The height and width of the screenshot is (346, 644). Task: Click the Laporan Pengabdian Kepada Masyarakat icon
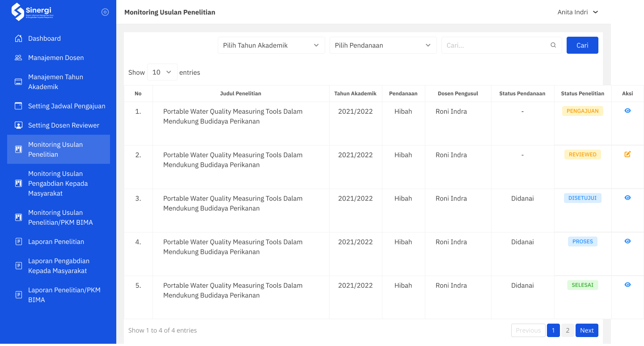pyautogui.click(x=18, y=266)
